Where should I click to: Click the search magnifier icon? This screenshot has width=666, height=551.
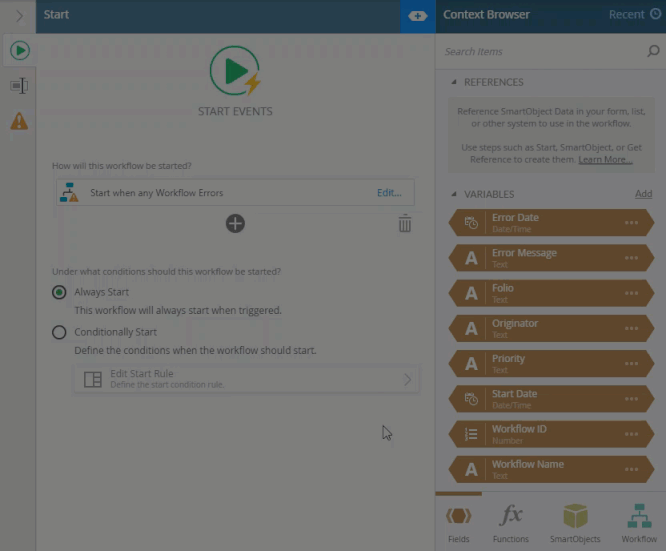(653, 51)
